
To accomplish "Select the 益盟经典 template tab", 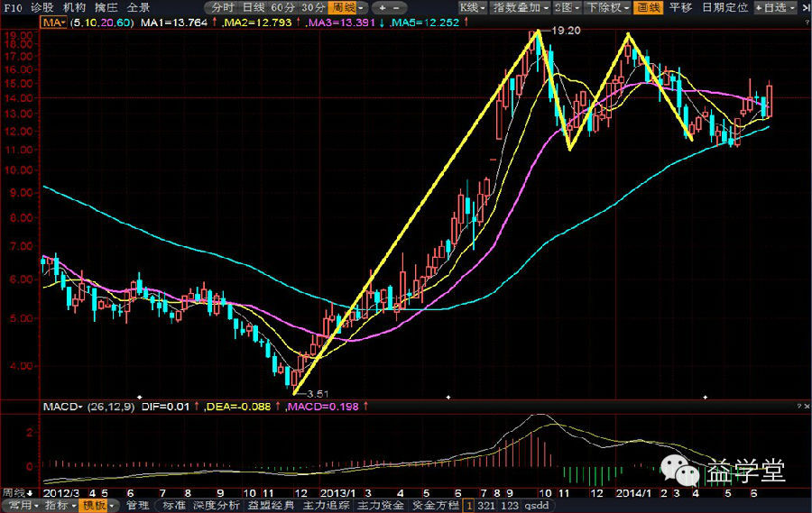I will [x=271, y=505].
